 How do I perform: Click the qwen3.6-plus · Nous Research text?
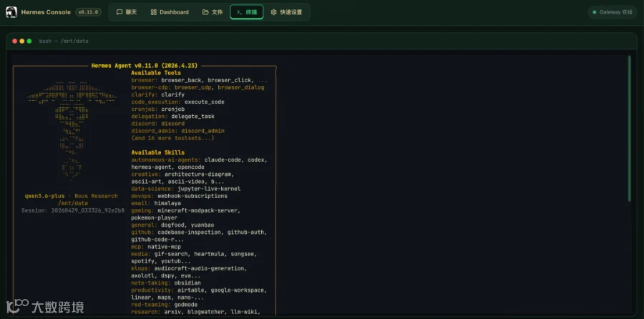click(x=72, y=196)
